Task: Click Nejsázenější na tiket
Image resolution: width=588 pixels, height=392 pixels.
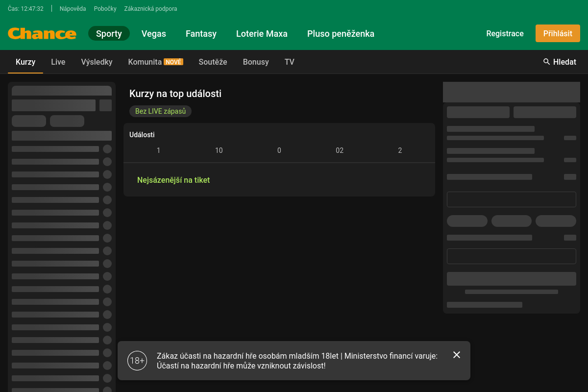Action: 173,180
